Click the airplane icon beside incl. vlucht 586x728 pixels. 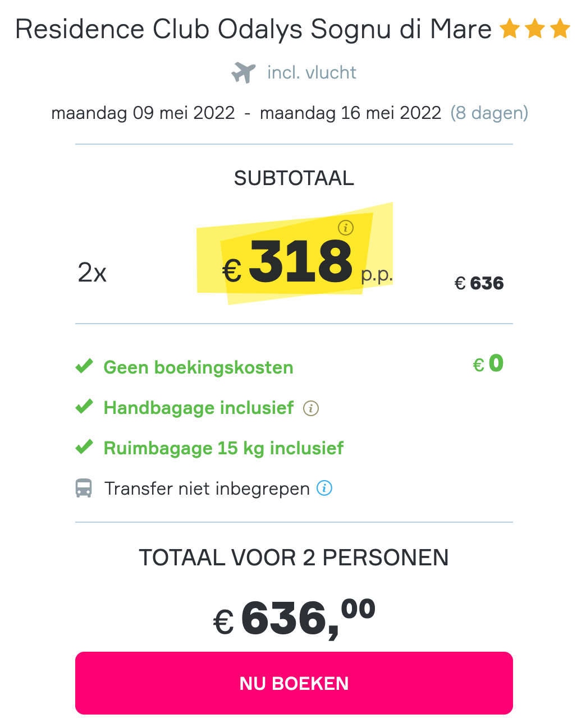click(244, 73)
